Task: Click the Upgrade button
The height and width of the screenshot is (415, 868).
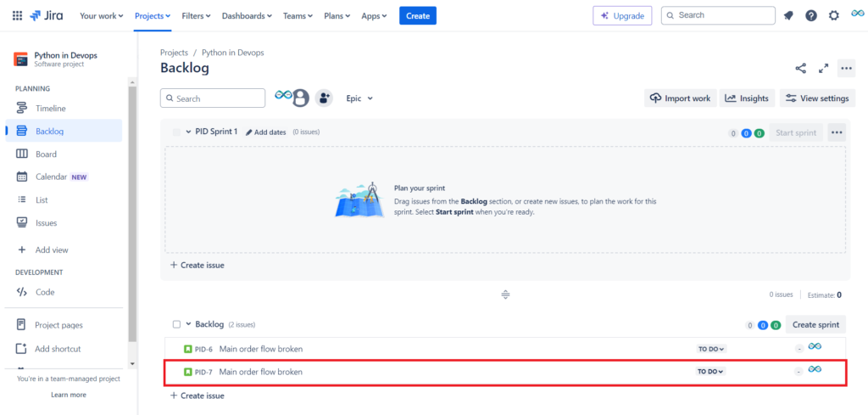Action: click(x=622, y=16)
